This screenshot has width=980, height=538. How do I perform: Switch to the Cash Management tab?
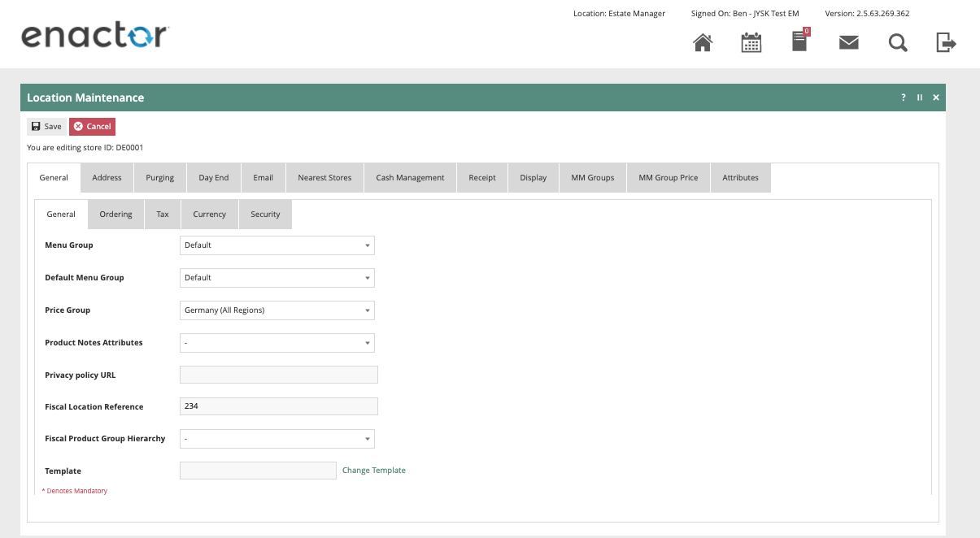click(410, 178)
